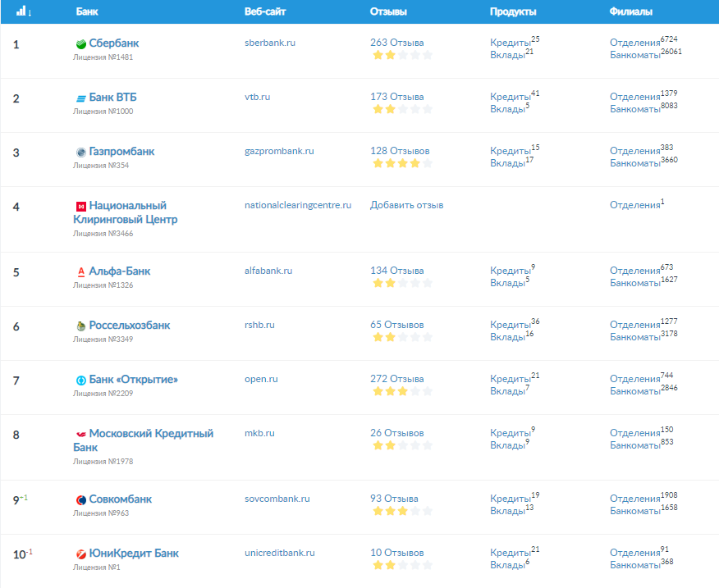Click Добавить отзыв to add a review
719x588 pixels.
pos(407,205)
